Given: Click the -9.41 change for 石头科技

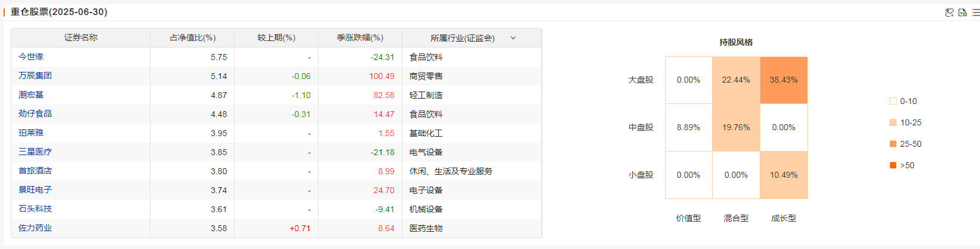Looking at the screenshot, I should (x=385, y=210).
